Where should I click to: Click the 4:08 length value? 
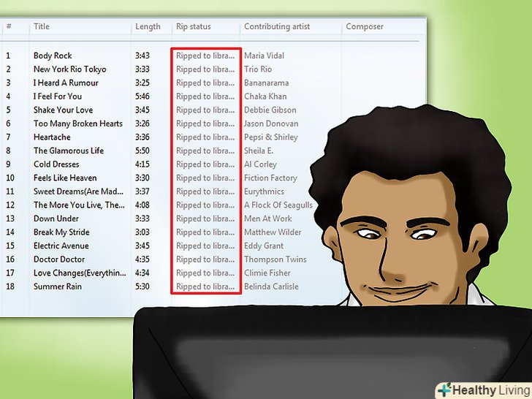[142, 205]
